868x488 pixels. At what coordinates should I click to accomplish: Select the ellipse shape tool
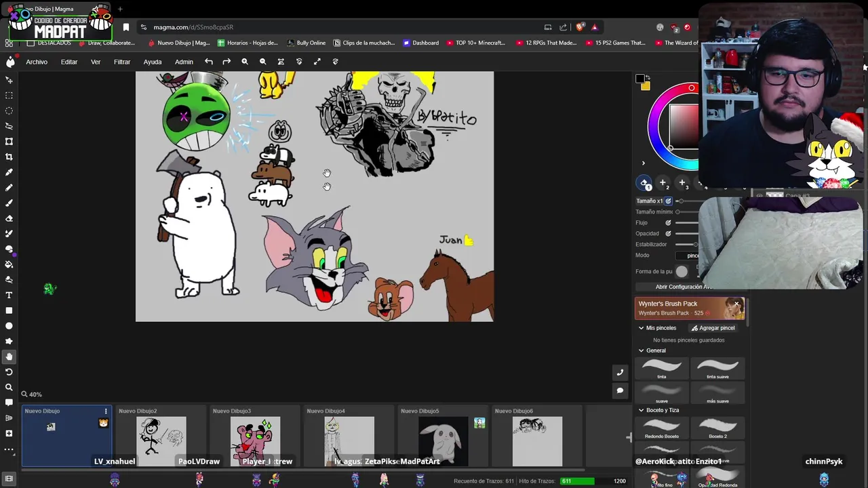click(x=9, y=326)
